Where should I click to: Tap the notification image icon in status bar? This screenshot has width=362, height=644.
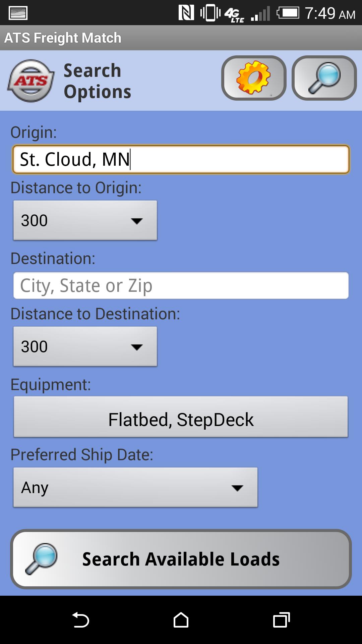tap(18, 13)
